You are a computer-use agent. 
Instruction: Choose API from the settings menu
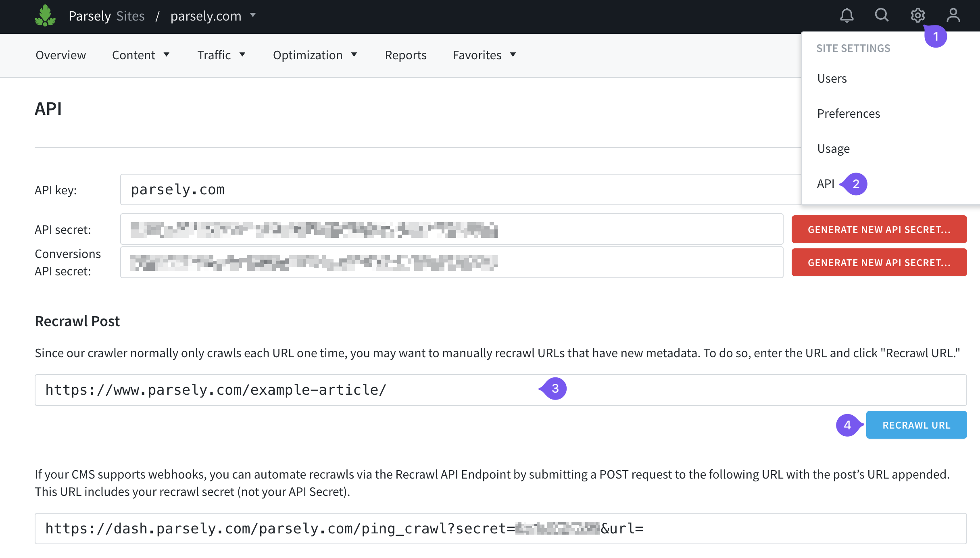point(825,183)
